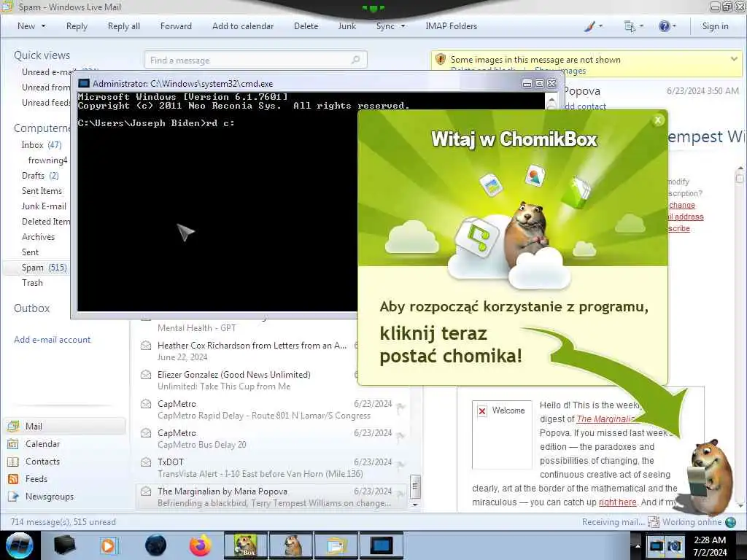Click the Feeds RSS icon
Image resolution: width=747 pixels, height=560 pixels.
[13, 479]
